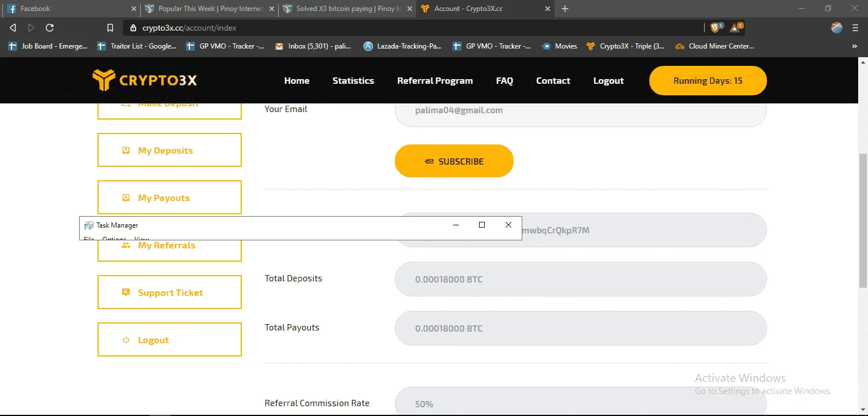Open first GP VMO Tracker bookmark
Image resolution: width=868 pixels, height=416 pixels.
point(226,46)
